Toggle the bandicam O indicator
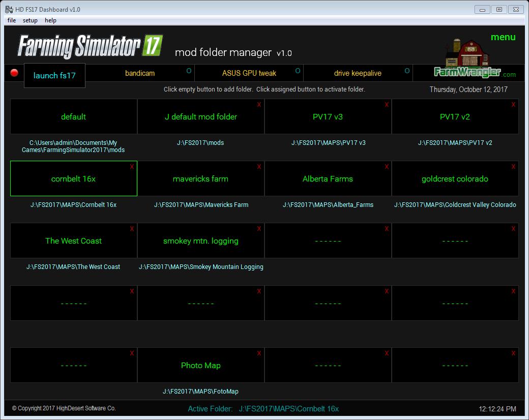Screen dimensions: 529x420 [189, 71]
